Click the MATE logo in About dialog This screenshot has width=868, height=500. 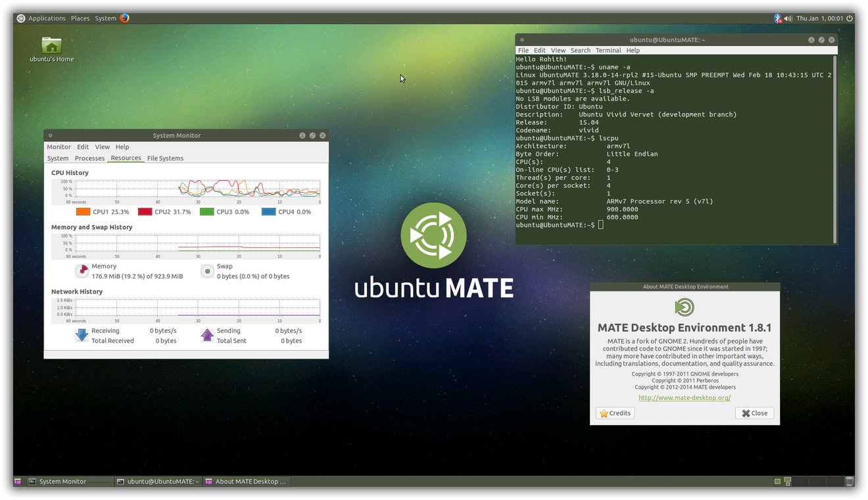(x=685, y=307)
